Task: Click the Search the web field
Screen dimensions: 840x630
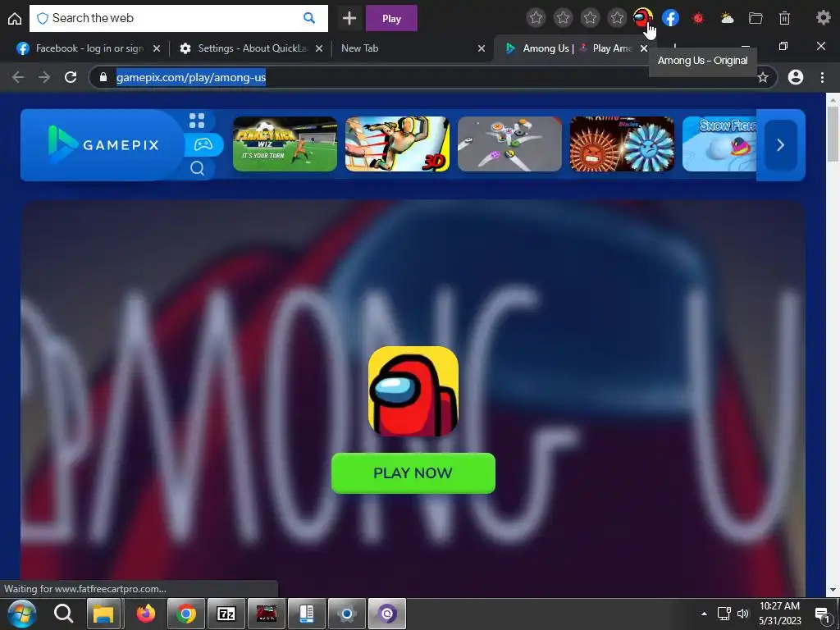Action: [x=178, y=18]
